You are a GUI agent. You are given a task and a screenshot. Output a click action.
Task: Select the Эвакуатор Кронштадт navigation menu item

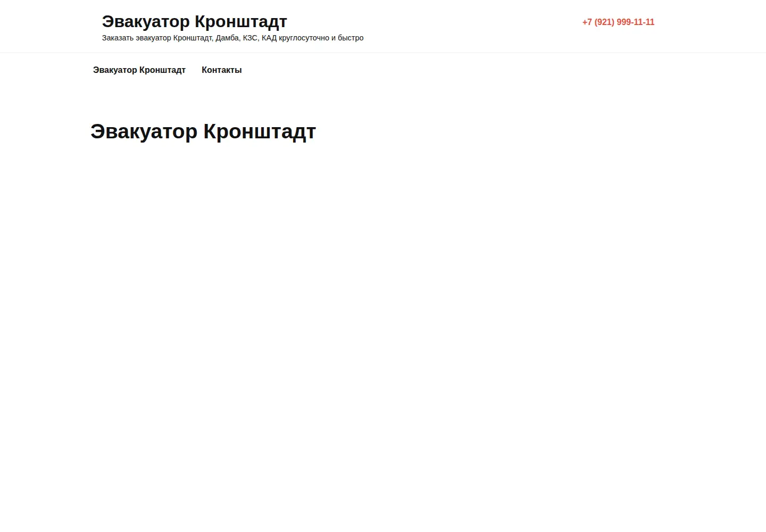(x=139, y=70)
